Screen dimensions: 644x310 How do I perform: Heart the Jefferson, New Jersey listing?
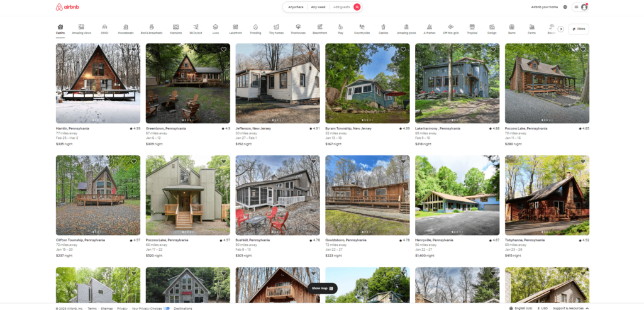click(x=313, y=50)
